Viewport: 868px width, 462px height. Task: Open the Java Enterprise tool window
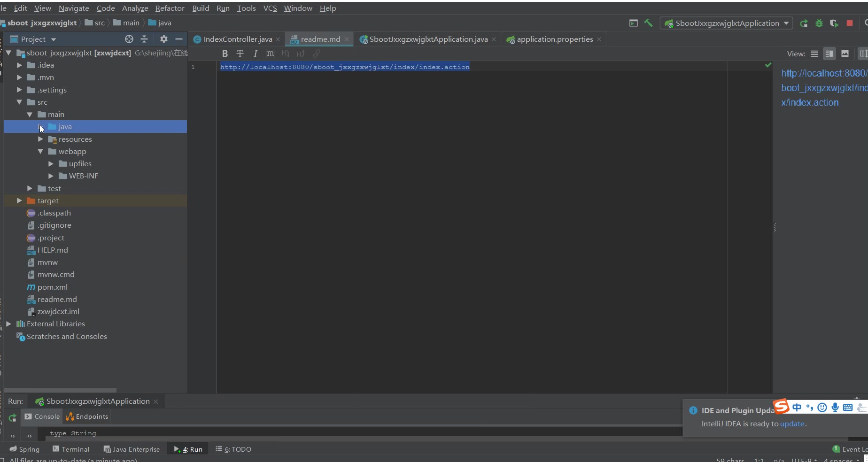tap(132, 449)
